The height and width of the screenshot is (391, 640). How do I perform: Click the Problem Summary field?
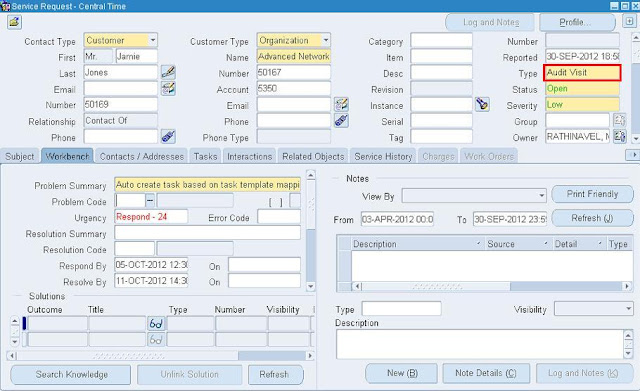(x=207, y=184)
